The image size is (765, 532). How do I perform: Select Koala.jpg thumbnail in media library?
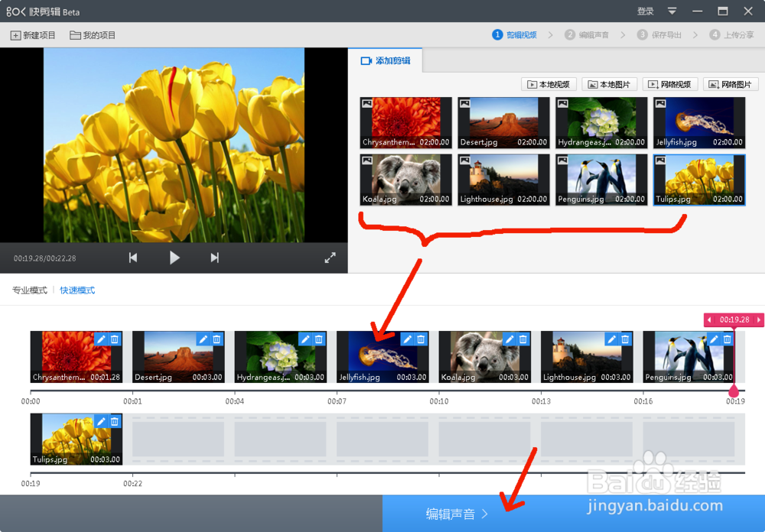click(x=406, y=180)
